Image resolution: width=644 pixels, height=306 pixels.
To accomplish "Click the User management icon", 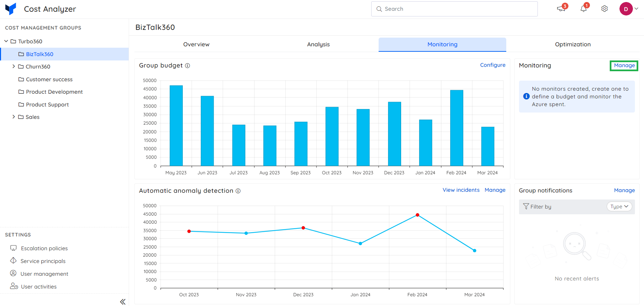I will [13, 273].
